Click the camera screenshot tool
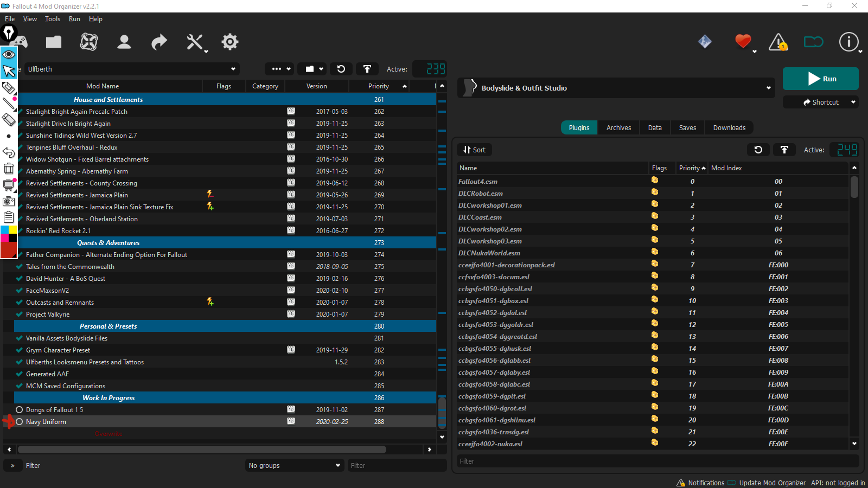The image size is (868, 488). pos(9,201)
